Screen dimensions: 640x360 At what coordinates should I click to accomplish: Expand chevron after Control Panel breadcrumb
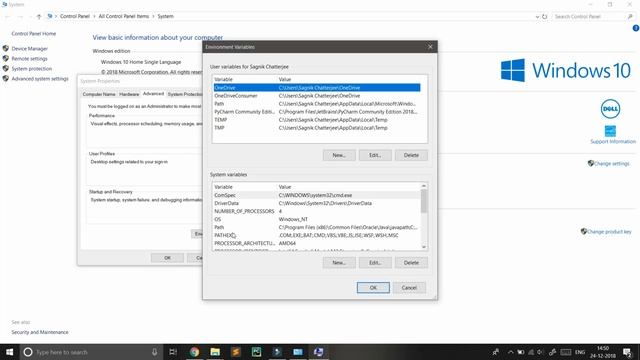coord(94,16)
